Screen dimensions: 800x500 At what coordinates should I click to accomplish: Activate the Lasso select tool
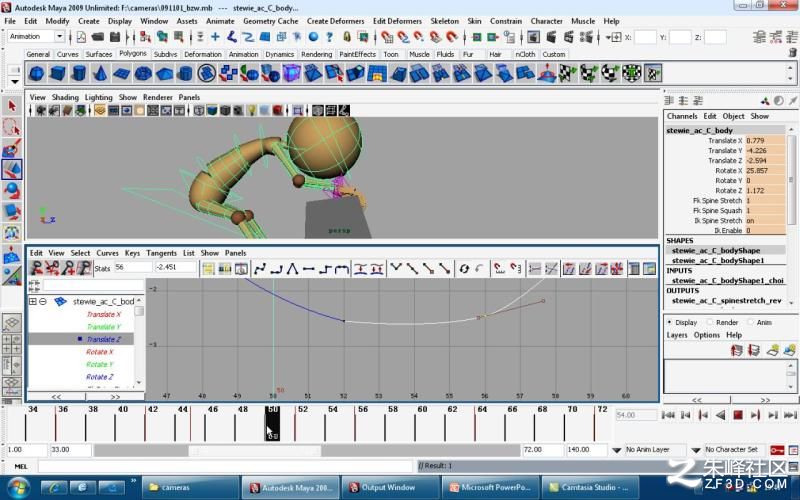12,127
